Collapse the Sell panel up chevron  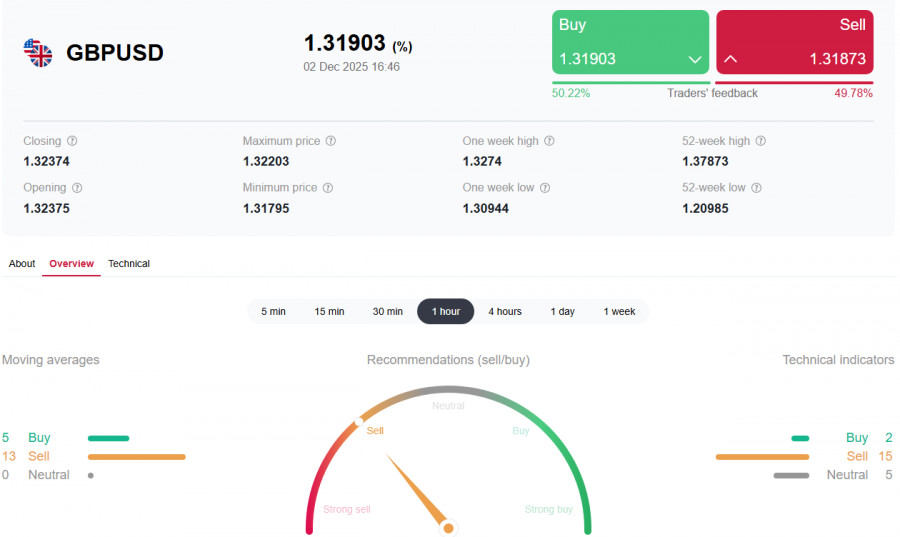tap(730, 59)
